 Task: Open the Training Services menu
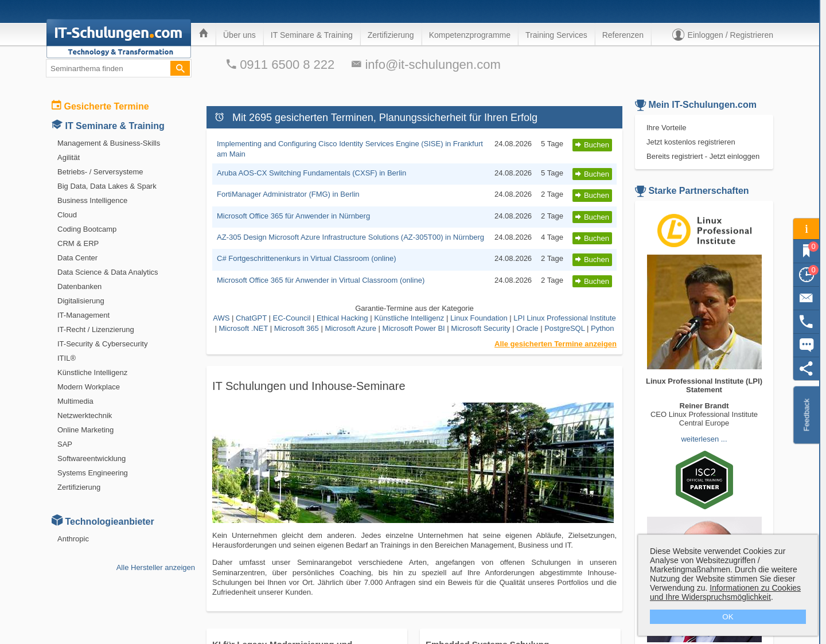coord(556,35)
